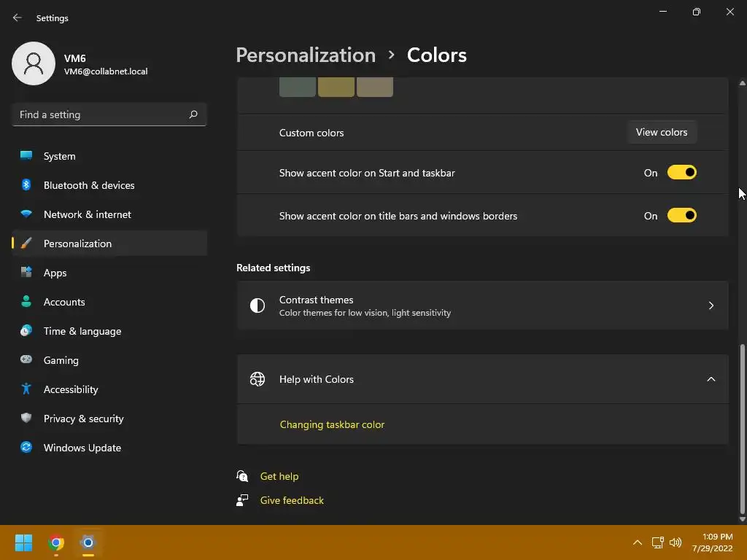Go to the Gaming settings page
Screen dimensions: 747x560
[61, 360]
